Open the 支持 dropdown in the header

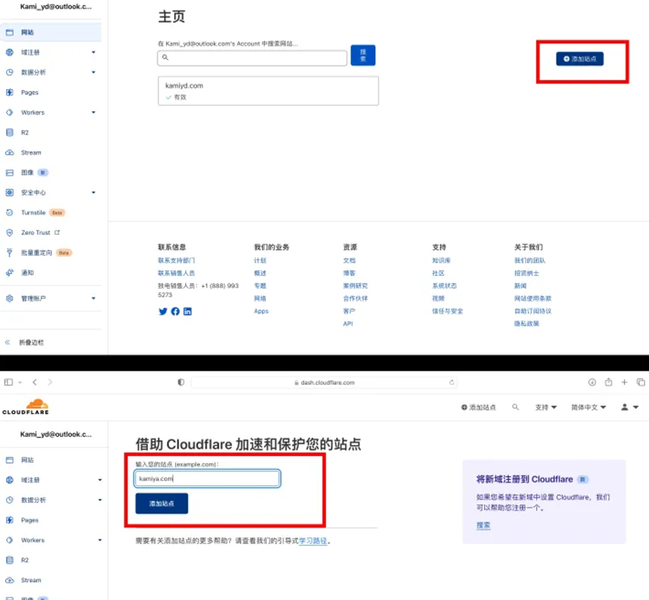[x=546, y=408]
